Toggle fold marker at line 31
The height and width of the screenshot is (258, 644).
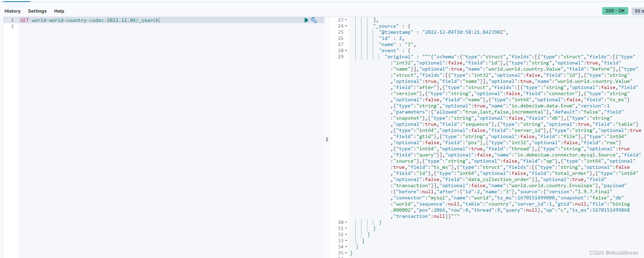[x=346, y=228]
